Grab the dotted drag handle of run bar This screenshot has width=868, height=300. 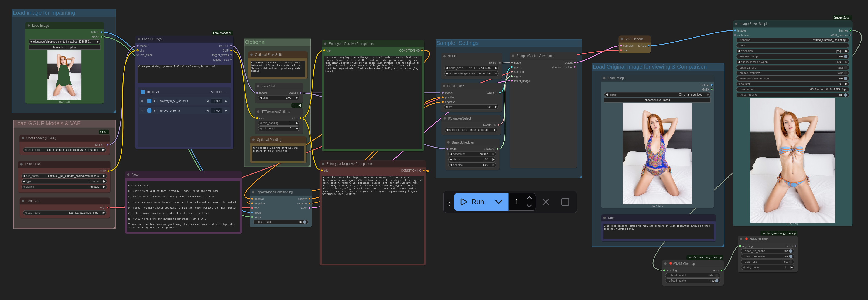pyautogui.click(x=448, y=202)
